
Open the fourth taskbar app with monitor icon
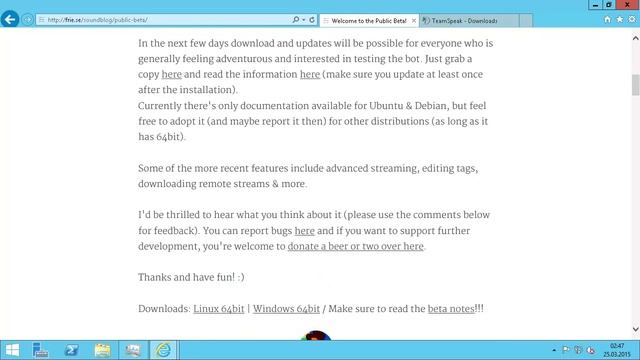coord(133,350)
